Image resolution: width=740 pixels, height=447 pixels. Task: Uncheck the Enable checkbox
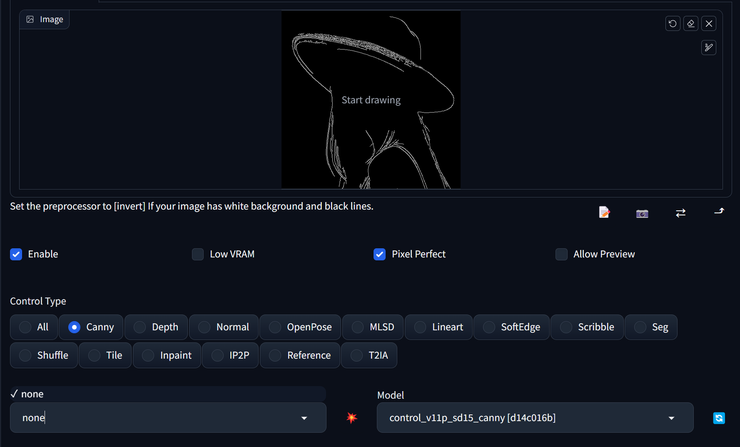(16, 254)
